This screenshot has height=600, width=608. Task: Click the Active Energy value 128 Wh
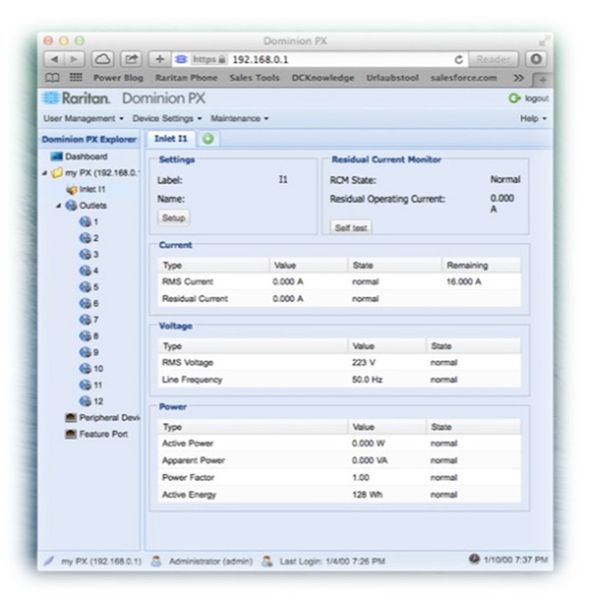[367, 495]
